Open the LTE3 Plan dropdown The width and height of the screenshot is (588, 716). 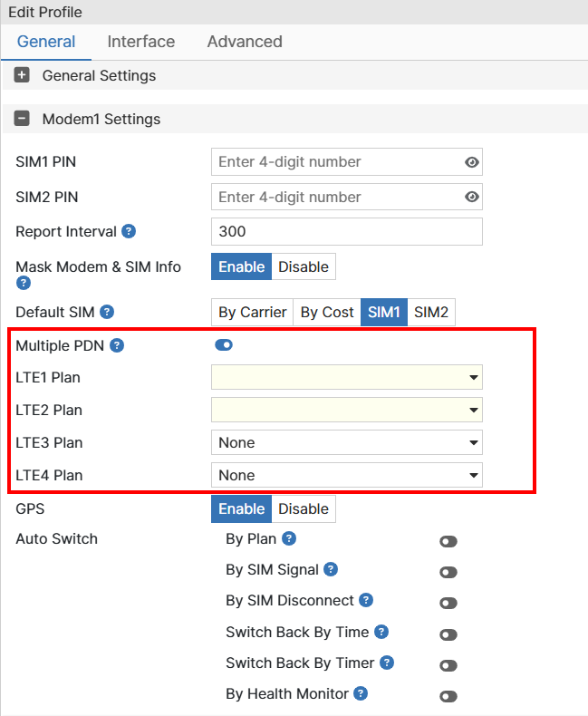click(346, 442)
